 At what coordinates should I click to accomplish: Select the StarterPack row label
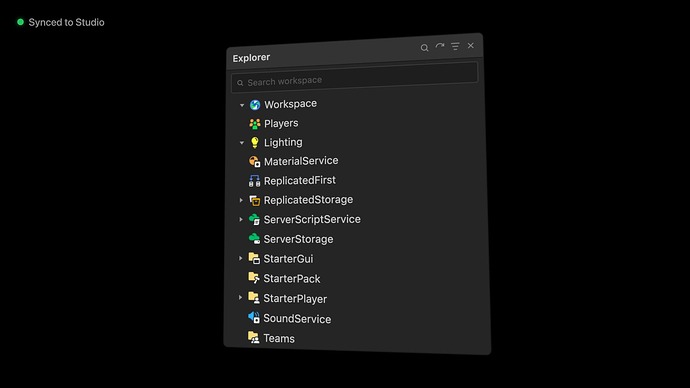(292, 278)
